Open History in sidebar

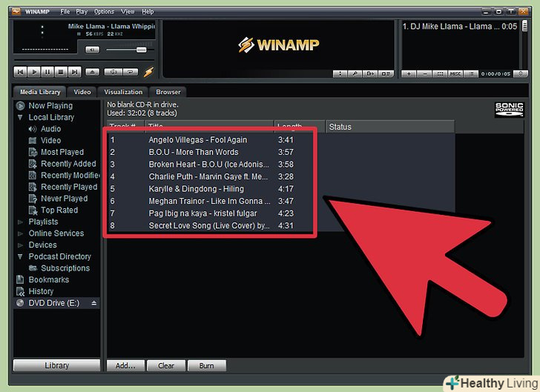pyautogui.click(x=41, y=291)
